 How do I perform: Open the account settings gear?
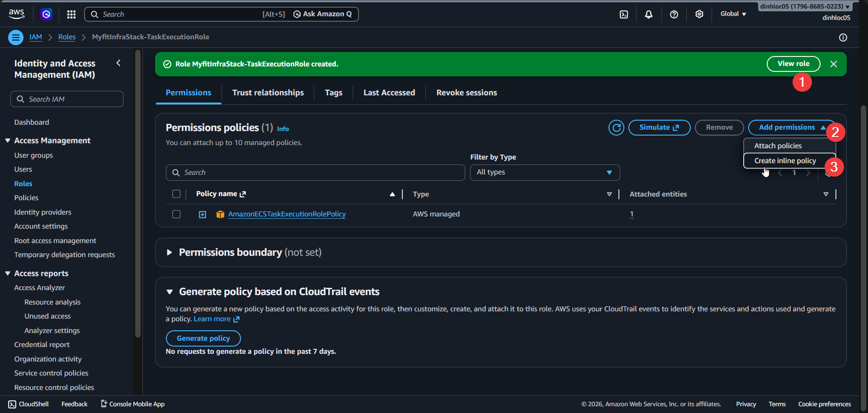point(699,14)
